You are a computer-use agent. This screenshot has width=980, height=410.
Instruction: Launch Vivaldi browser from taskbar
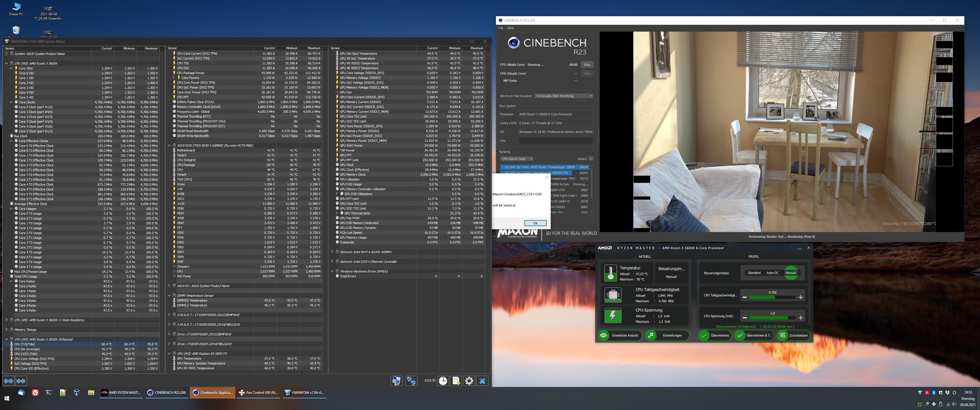pyautogui.click(x=35, y=393)
